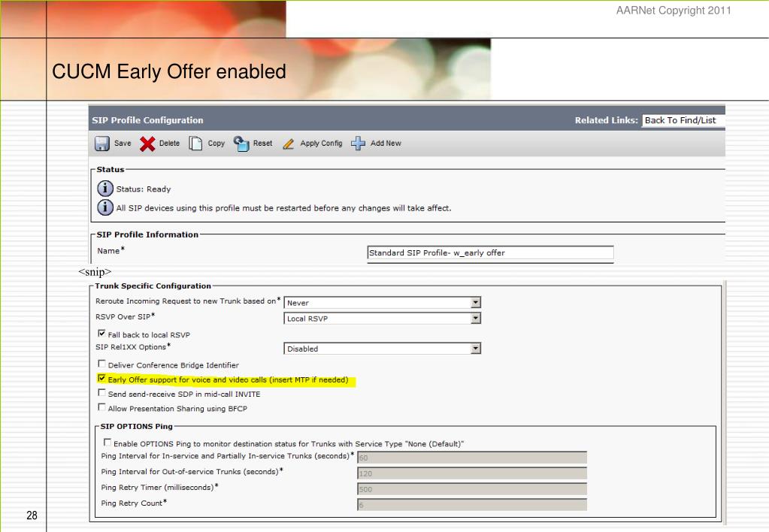The image size is (769, 532).
Task: Open RSVP Over SIP dropdown showing Local RSVP
Action: (x=382, y=318)
